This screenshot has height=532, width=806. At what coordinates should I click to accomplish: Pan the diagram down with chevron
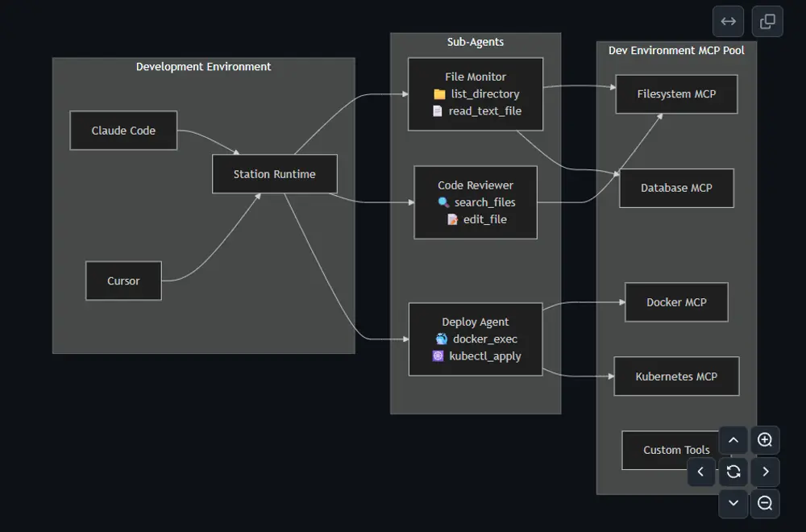[733, 503]
